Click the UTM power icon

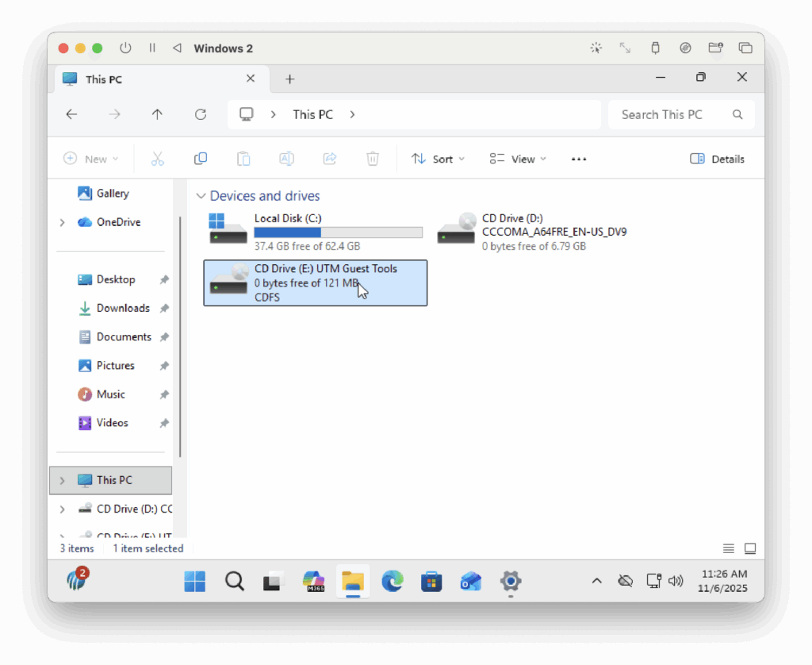(x=125, y=48)
